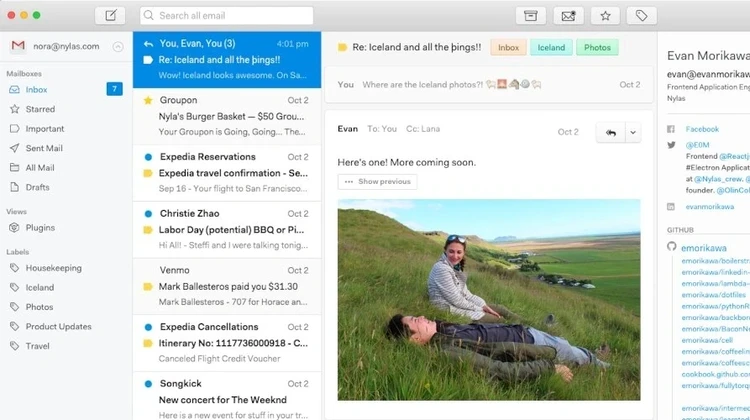750x420 pixels.
Task: Mark thread as unread
Action: click(568, 16)
